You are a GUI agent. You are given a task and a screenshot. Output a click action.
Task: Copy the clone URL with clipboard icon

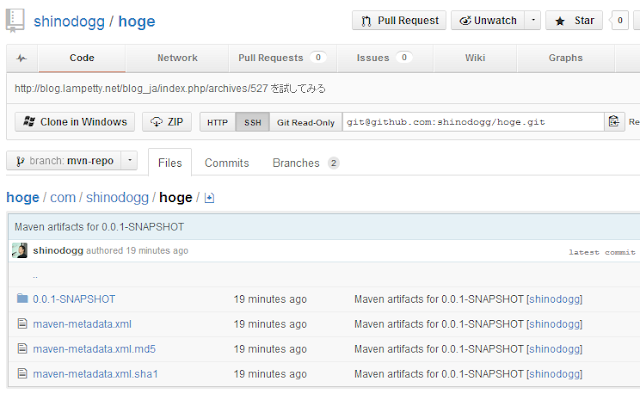(614, 122)
